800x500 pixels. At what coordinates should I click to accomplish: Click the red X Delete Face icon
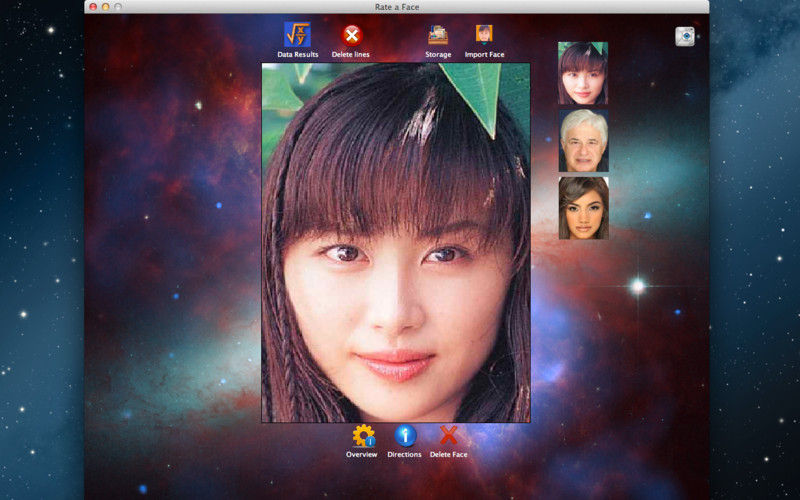(448, 436)
